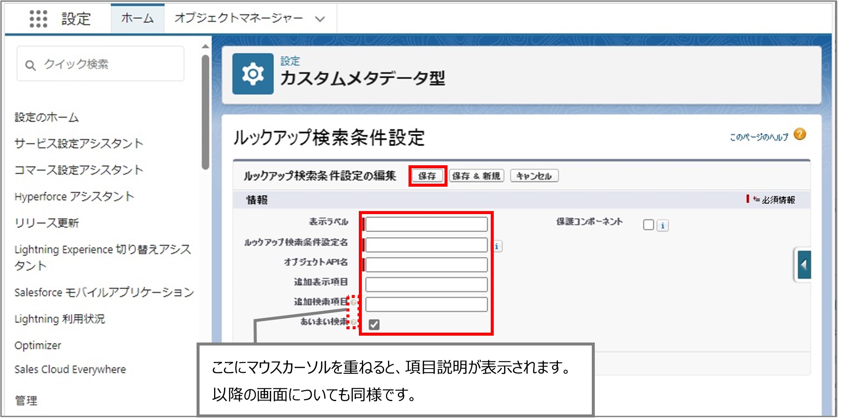This screenshot has width=868, height=420.
Task: Click the 追加検索項目 input field
Action: (426, 304)
